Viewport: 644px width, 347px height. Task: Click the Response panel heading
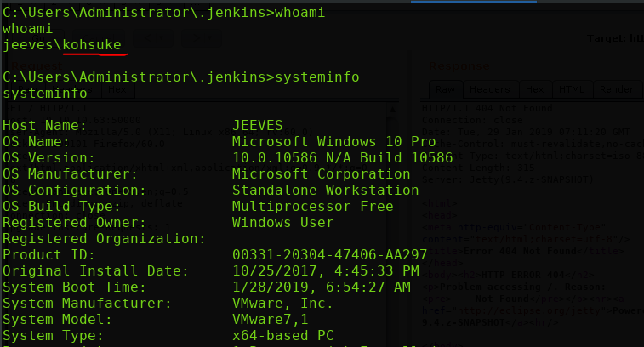[x=460, y=64]
